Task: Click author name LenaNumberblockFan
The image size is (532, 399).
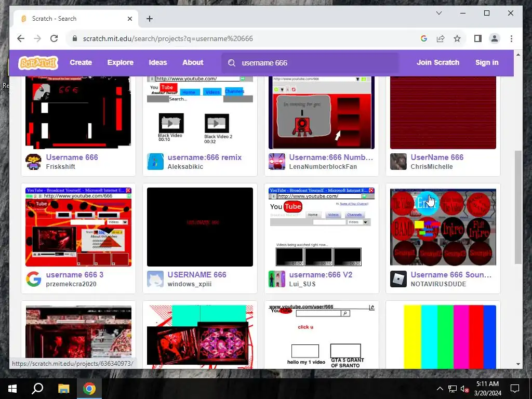Action: [x=323, y=167]
